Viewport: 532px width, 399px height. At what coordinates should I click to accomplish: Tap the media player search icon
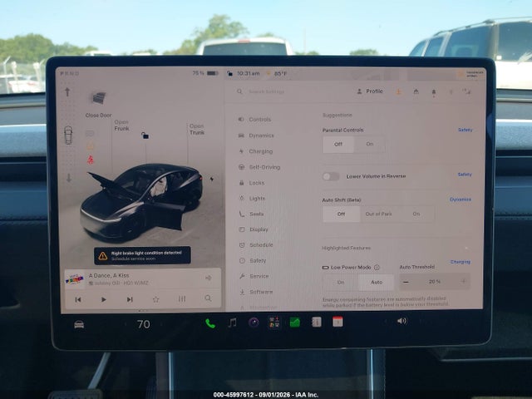pyautogui.click(x=208, y=298)
